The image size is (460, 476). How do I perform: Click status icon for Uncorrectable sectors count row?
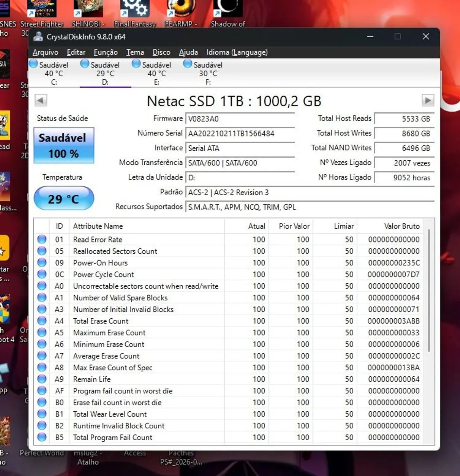(x=42, y=286)
